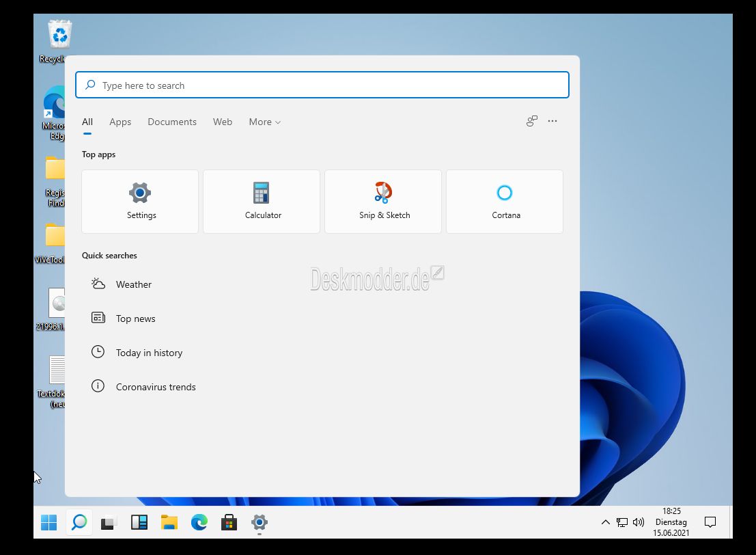Open the Windows Start button
The image size is (756, 555).
[x=48, y=522]
